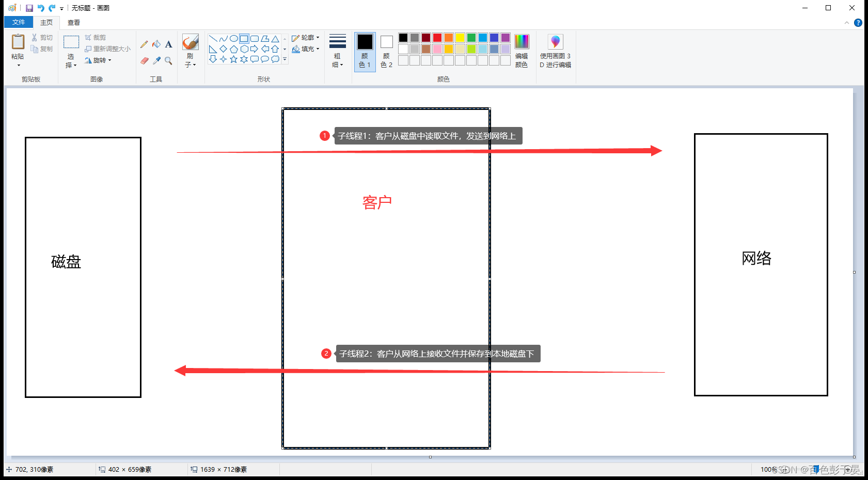The height and width of the screenshot is (480, 868).
Task: Select the Text tool (A)
Action: click(168, 44)
